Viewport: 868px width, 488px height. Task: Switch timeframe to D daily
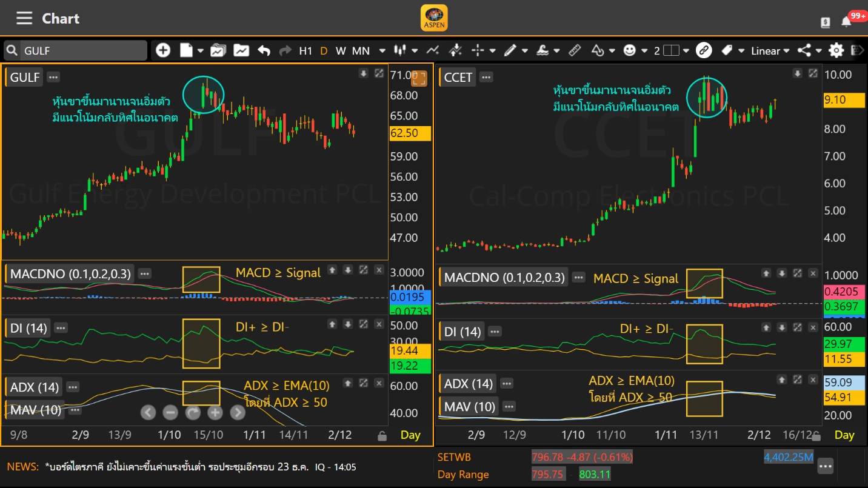tap(324, 51)
